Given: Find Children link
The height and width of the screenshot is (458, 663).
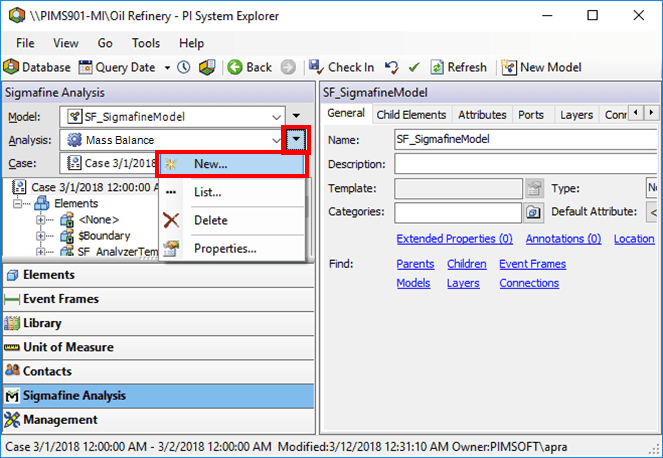Looking at the screenshot, I should point(467,264).
